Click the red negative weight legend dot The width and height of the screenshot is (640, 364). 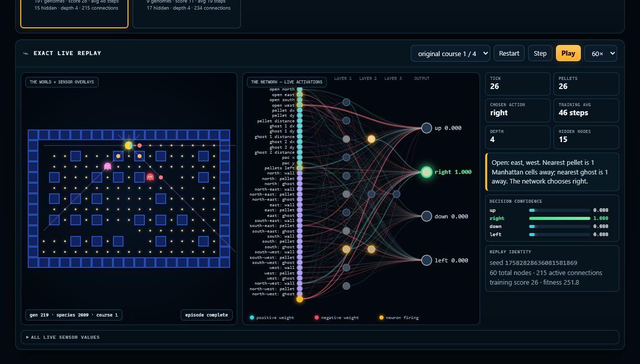pyautogui.click(x=317, y=317)
